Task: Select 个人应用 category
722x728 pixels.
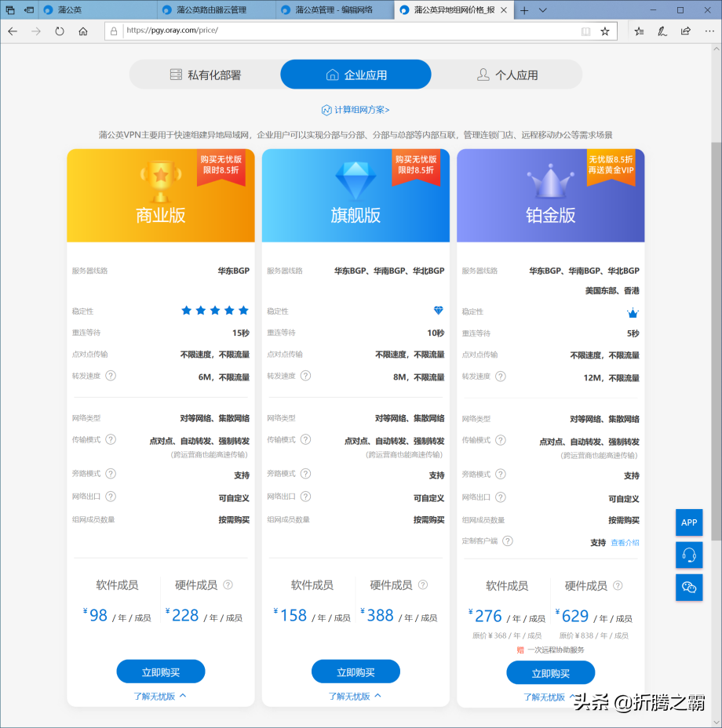Action: [507, 75]
